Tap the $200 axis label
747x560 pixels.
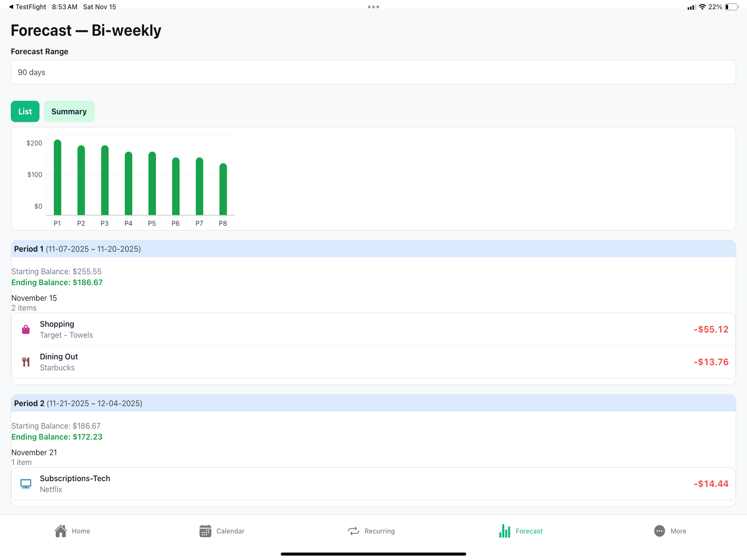click(x=34, y=143)
